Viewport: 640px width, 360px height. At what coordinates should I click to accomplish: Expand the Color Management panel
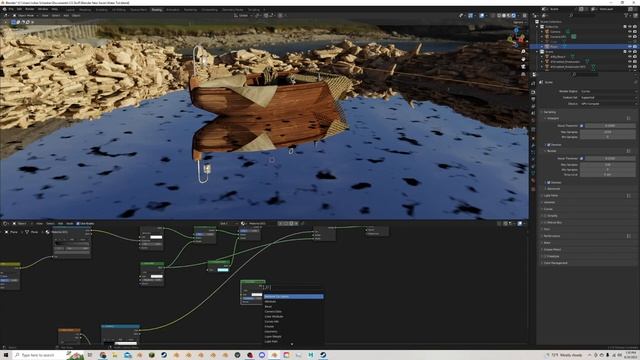pos(556,263)
